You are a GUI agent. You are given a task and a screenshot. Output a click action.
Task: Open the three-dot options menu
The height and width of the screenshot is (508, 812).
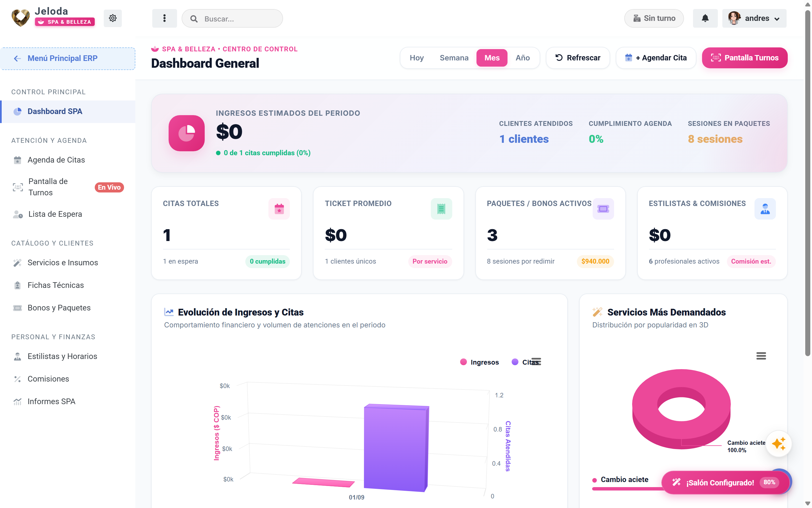tap(164, 18)
